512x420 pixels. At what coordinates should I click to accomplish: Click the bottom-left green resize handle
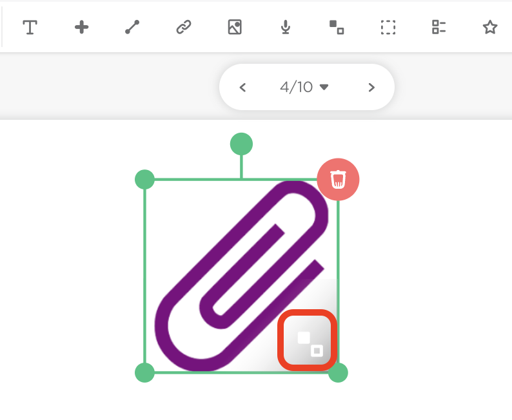pos(144,372)
